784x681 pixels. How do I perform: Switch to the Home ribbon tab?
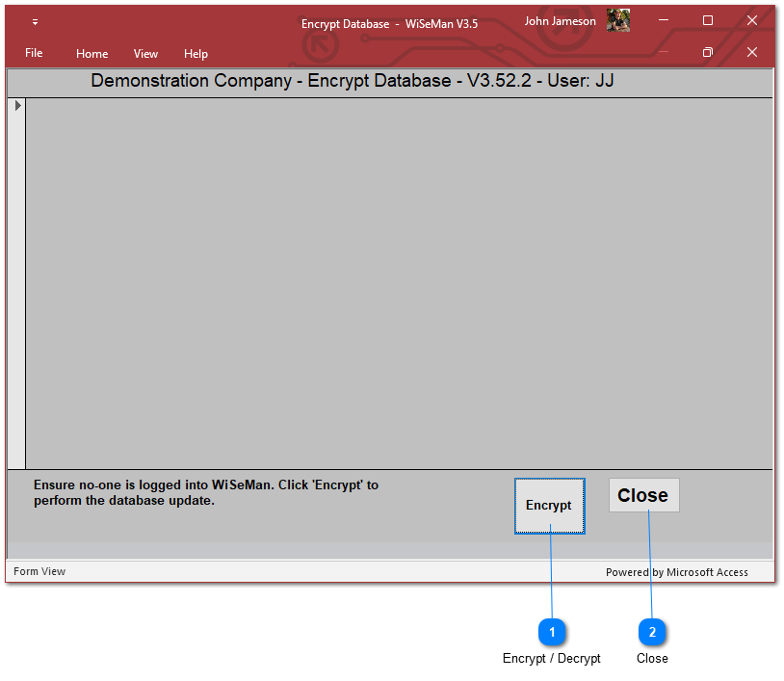[x=91, y=54]
